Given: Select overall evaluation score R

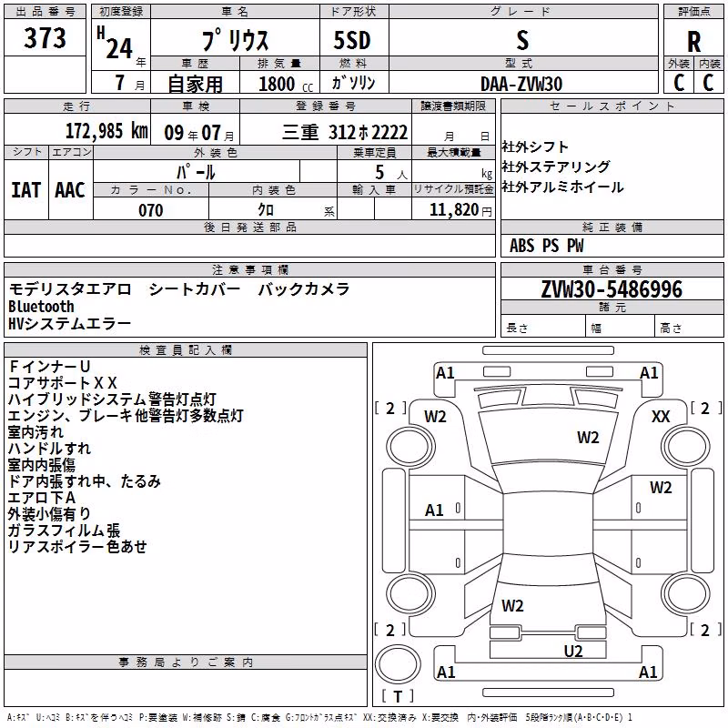Looking at the screenshot, I should (693, 42).
